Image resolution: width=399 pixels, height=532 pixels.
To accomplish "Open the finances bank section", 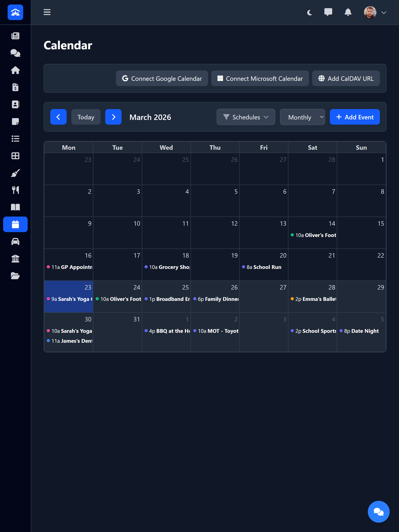I will 15,259.
